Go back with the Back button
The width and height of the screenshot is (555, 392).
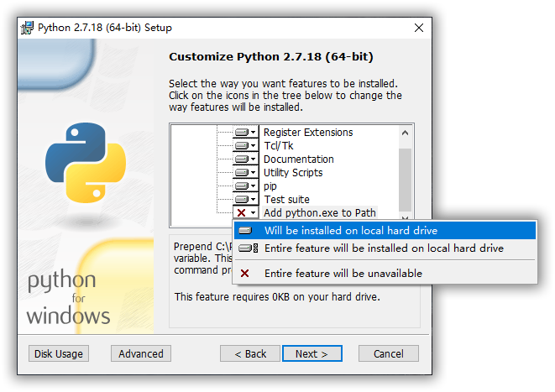click(250, 353)
